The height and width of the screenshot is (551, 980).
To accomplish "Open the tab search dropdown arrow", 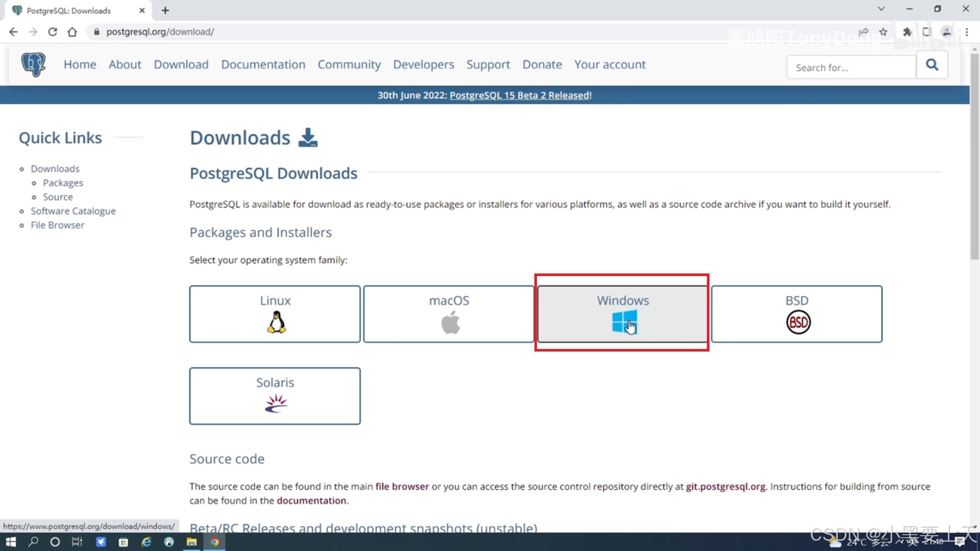I will tap(881, 9).
